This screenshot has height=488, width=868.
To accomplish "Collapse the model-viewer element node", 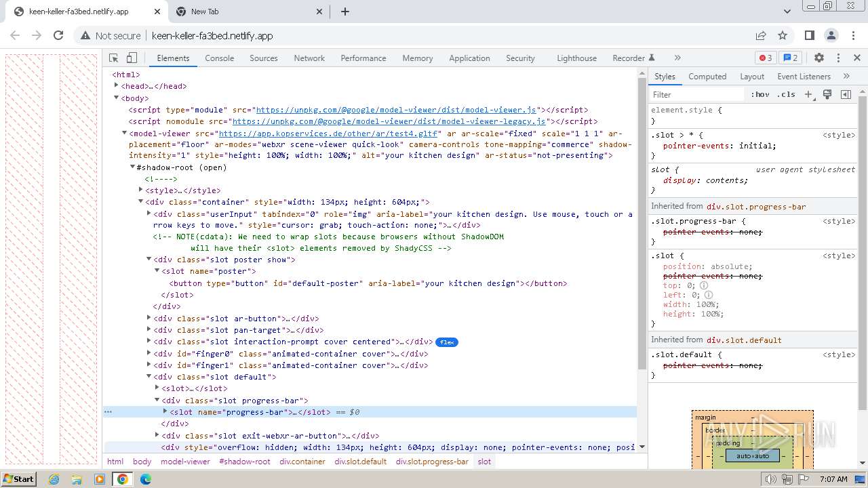I will (x=125, y=133).
